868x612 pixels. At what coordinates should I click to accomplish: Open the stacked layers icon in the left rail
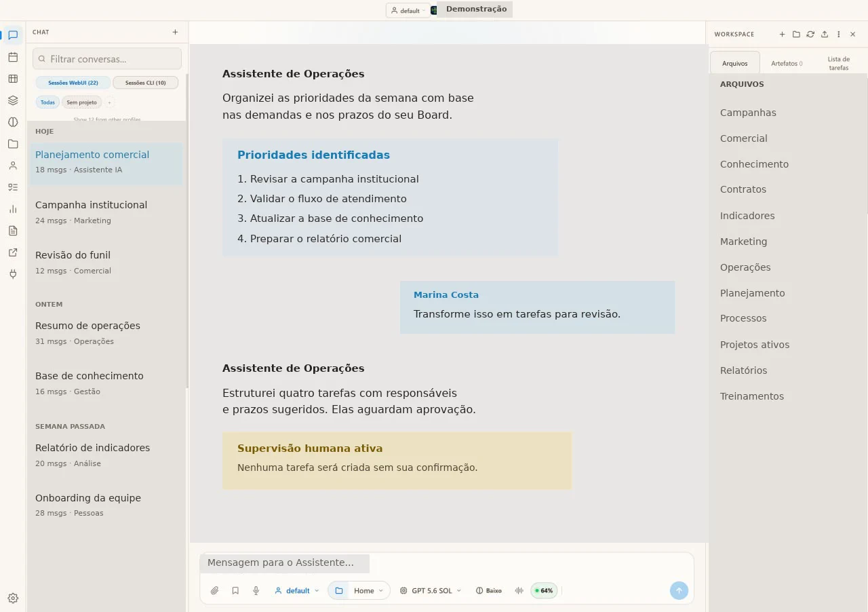[13, 100]
